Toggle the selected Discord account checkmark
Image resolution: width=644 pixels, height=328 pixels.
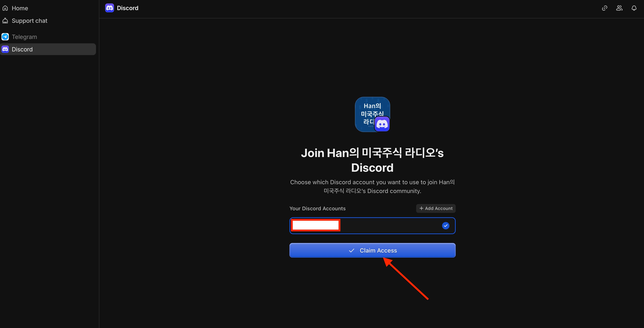coord(446,226)
